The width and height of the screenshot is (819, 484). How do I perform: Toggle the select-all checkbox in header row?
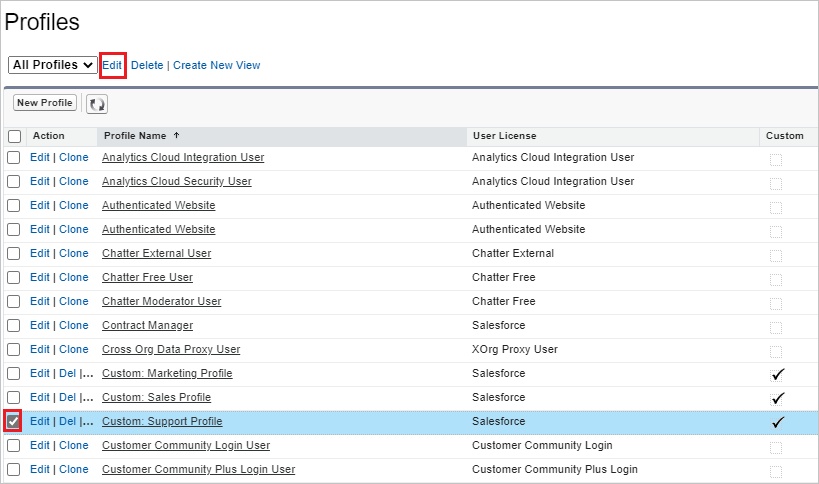pyautogui.click(x=14, y=136)
